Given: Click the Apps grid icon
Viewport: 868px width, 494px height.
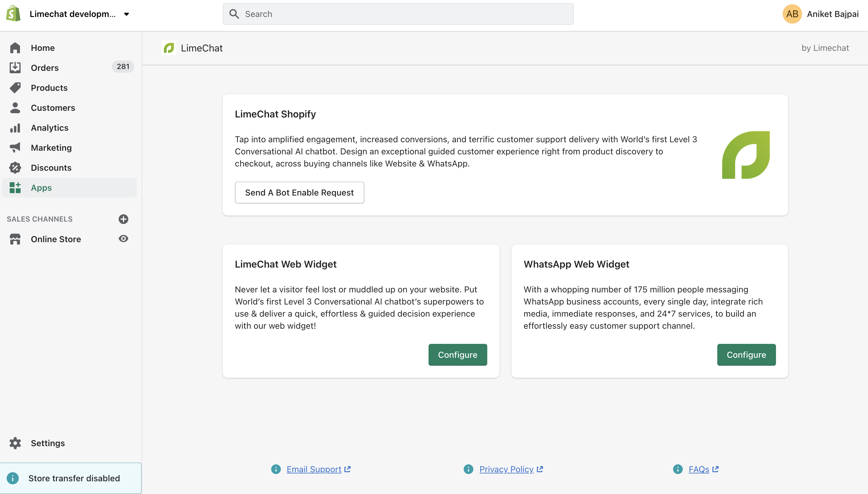Looking at the screenshot, I should point(15,188).
